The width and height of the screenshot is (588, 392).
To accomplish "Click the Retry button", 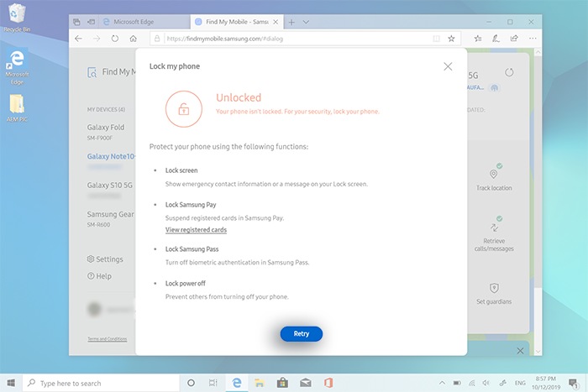I will pos(301,333).
